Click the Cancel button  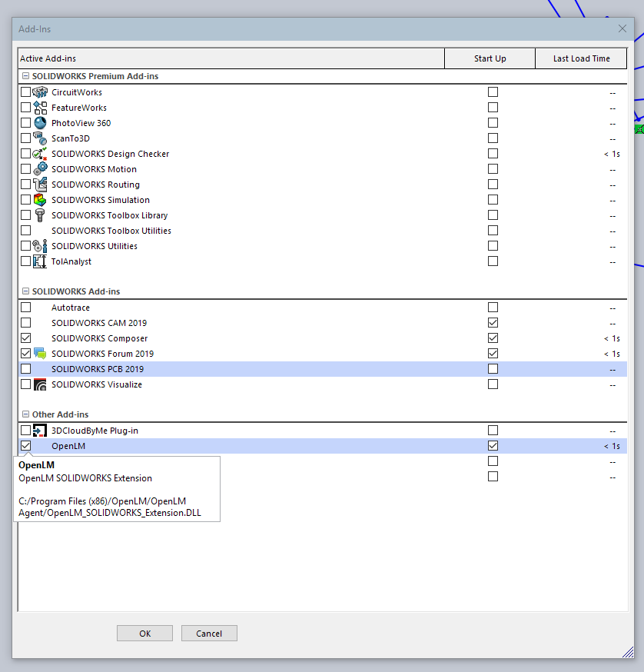pyautogui.click(x=208, y=633)
